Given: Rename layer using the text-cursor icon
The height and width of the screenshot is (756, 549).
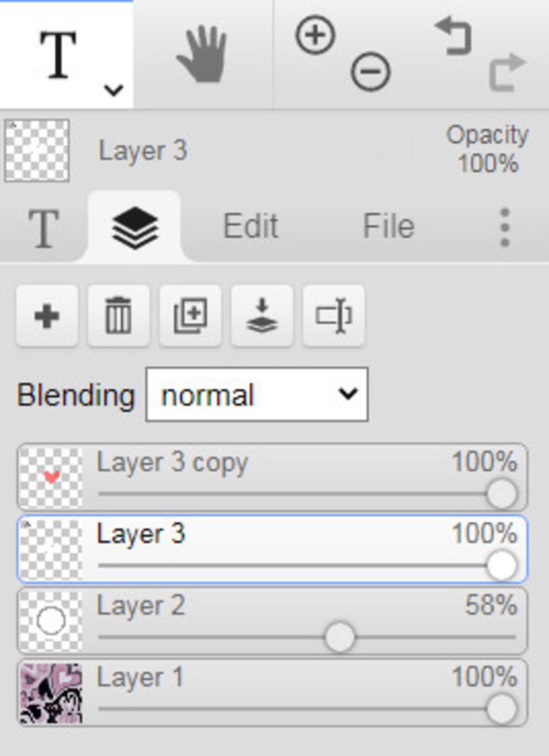Looking at the screenshot, I should pyautogui.click(x=333, y=316).
